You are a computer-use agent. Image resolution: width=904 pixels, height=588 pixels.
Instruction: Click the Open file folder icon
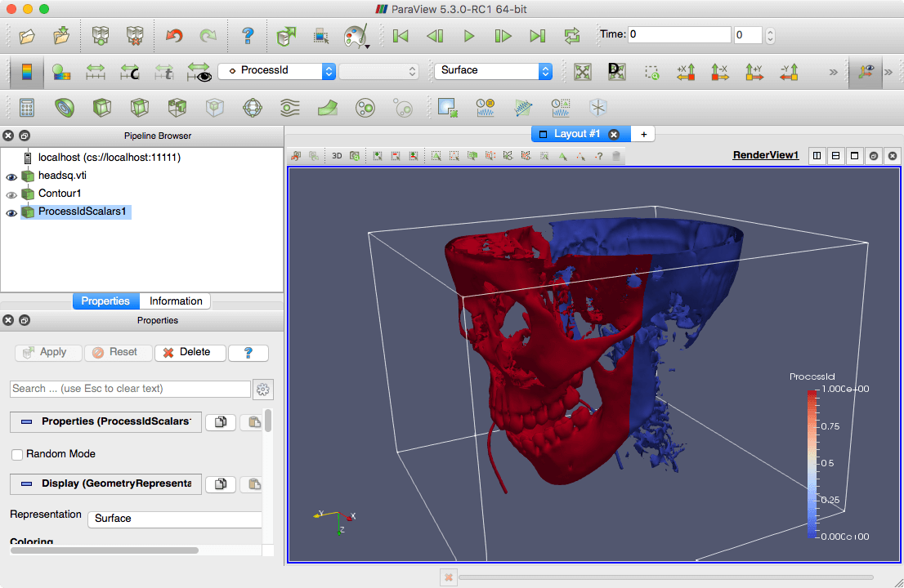click(x=27, y=36)
